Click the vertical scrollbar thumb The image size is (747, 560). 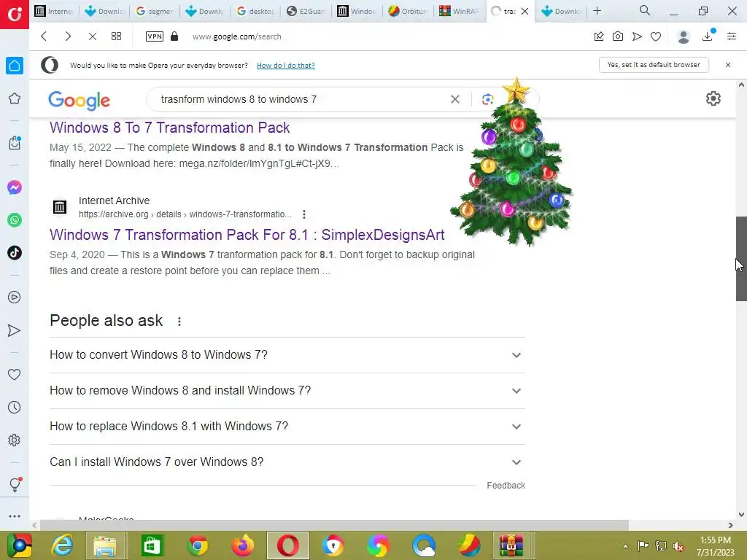(741, 259)
